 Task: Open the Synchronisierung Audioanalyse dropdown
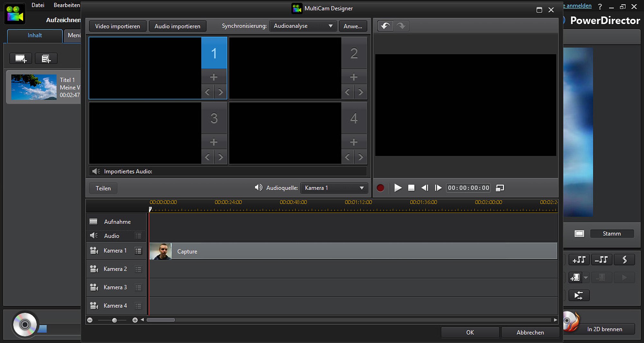point(303,26)
